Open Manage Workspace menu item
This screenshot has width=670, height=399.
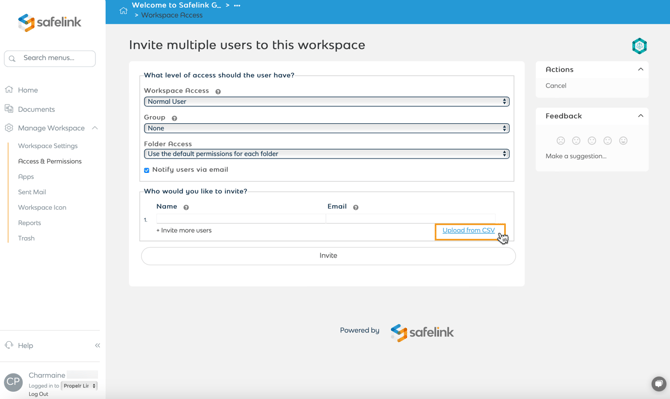click(x=51, y=128)
